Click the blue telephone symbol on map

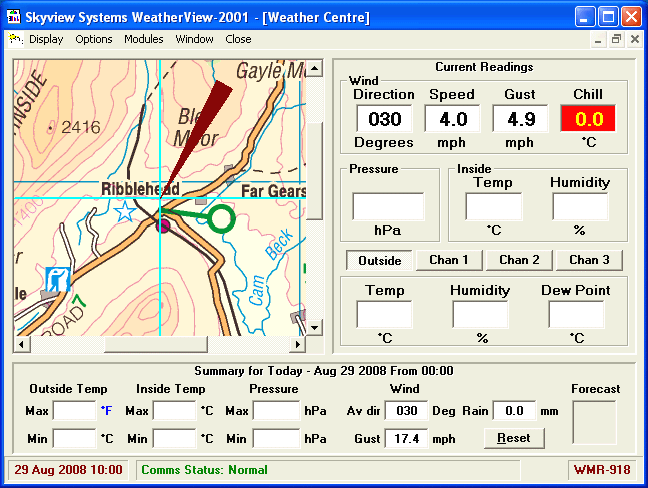(58, 279)
